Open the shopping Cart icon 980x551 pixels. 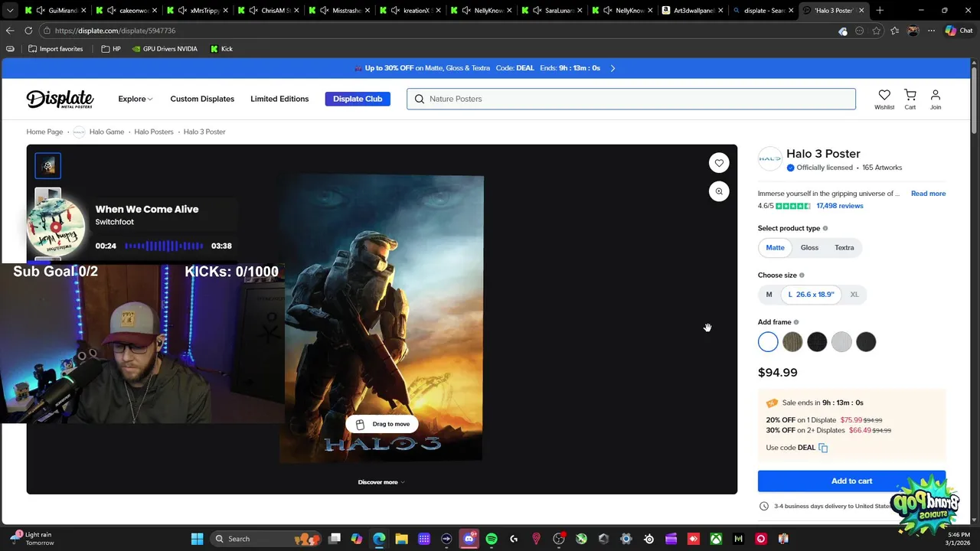pyautogui.click(x=910, y=99)
